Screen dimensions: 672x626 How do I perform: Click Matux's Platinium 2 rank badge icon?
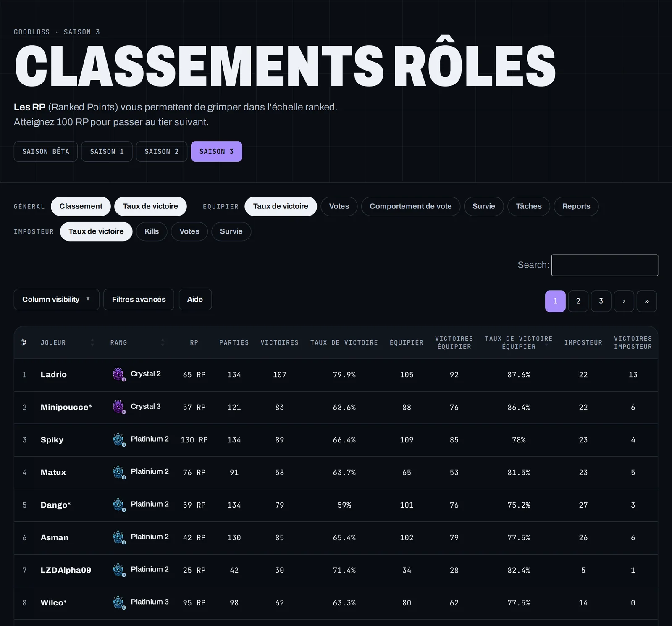[119, 472]
